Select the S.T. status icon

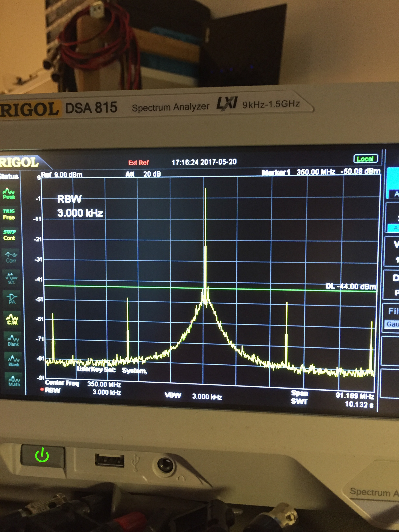click(x=11, y=278)
